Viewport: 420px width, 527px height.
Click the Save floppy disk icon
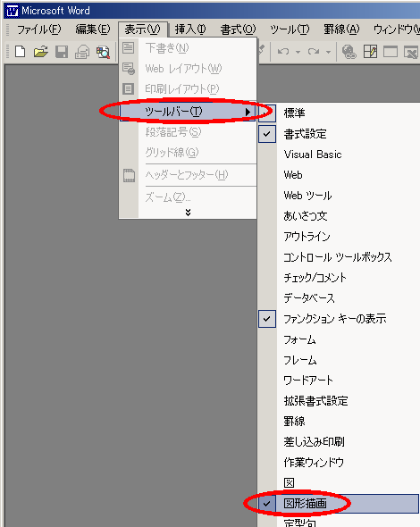click(62, 52)
